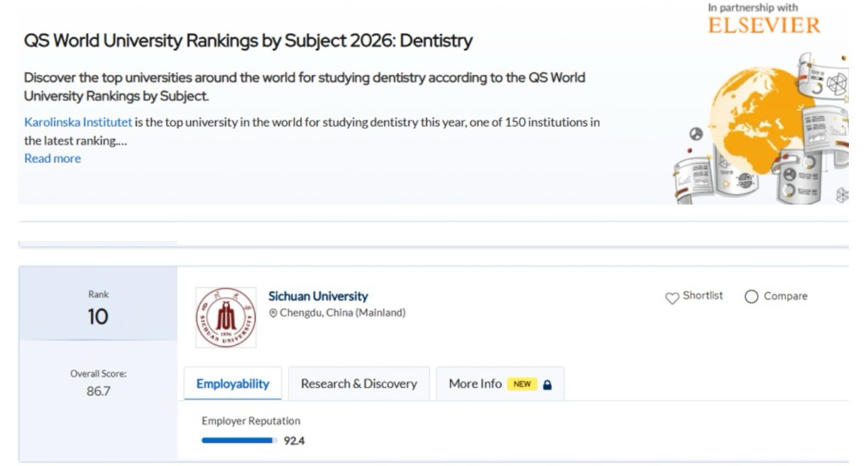Viewport: 868px width, 466px height.
Task: Click the Overall Score 86.7 value
Action: [x=98, y=391]
